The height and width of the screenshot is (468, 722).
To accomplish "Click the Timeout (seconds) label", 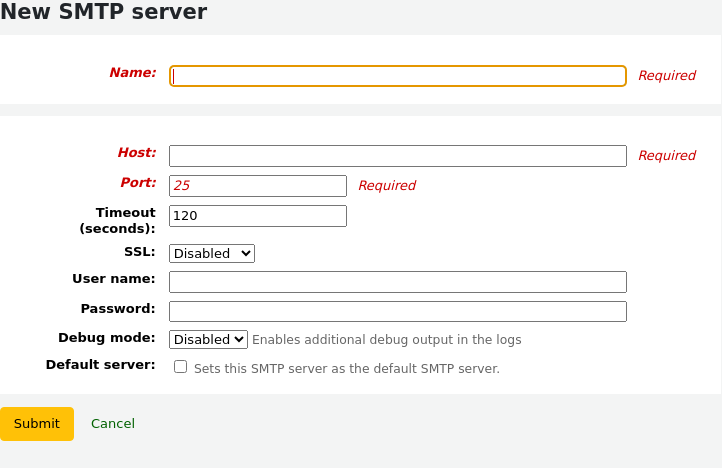I will click(118, 220).
